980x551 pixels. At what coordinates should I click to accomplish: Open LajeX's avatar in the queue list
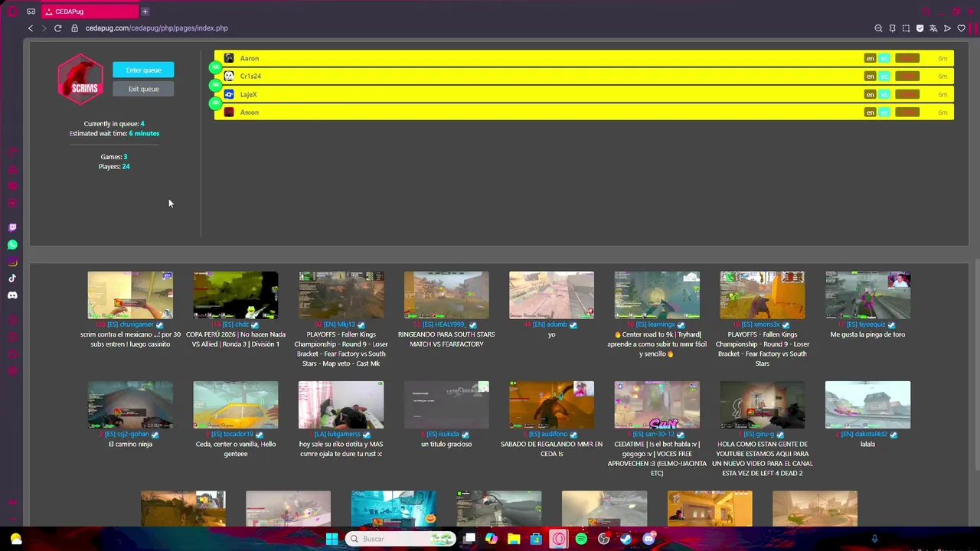point(229,94)
